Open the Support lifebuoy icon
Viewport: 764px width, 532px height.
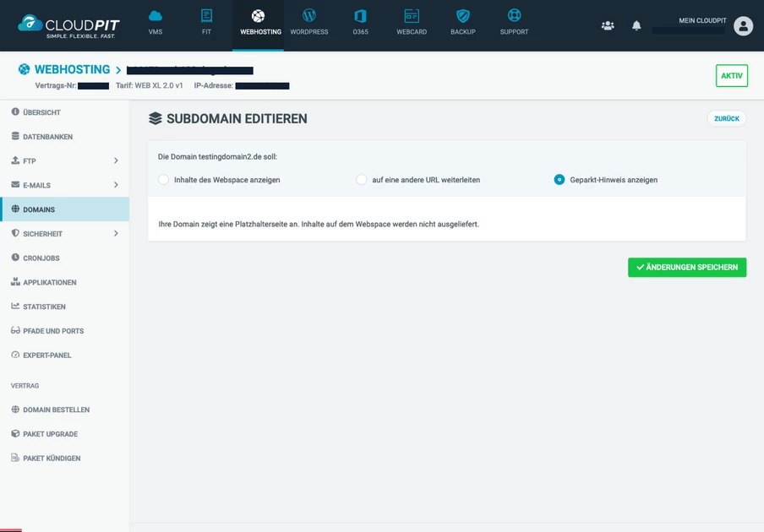[x=514, y=16]
